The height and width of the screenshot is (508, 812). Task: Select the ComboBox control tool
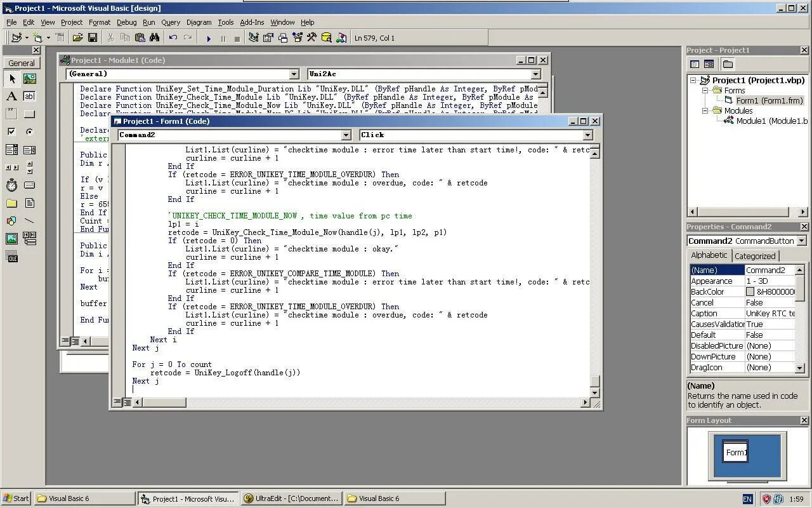pyautogui.click(x=11, y=150)
